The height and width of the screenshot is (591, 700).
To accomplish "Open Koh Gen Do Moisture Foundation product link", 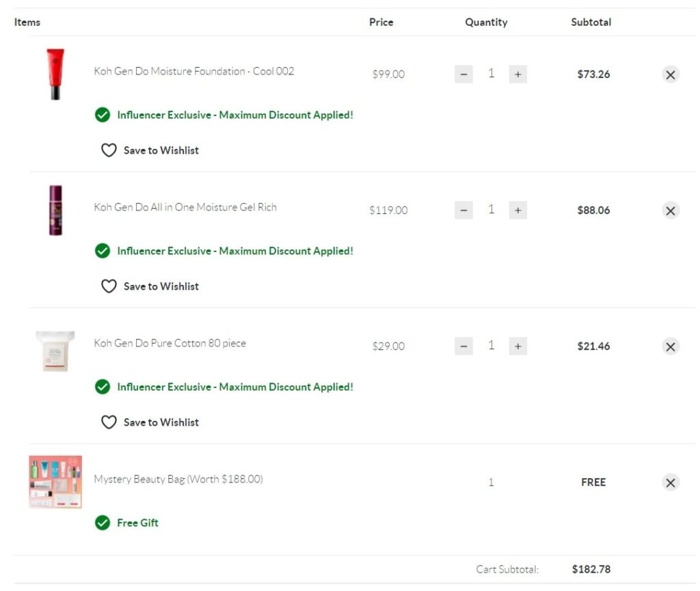I will [x=194, y=71].
